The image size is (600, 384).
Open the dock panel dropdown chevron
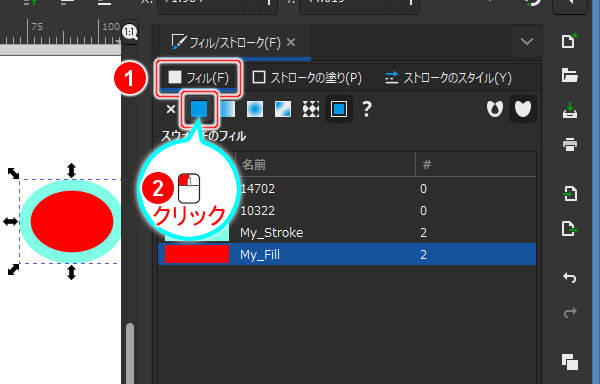pos(527,41)
